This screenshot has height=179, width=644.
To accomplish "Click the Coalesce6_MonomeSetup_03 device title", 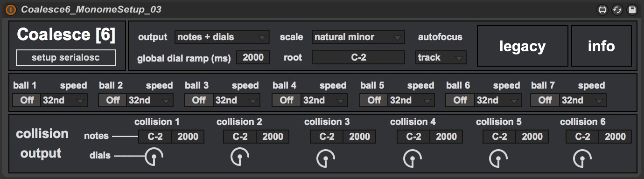I will pos(91,9).
